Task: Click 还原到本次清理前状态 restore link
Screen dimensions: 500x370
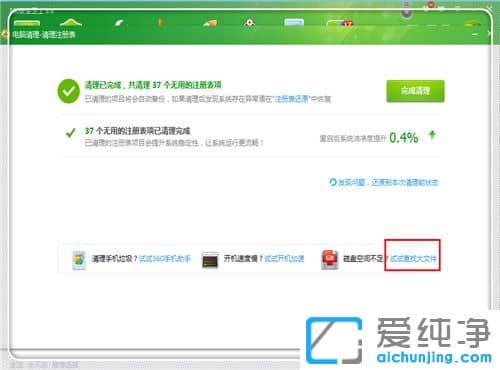Action: pyautogui.click(x=404, y=182)
